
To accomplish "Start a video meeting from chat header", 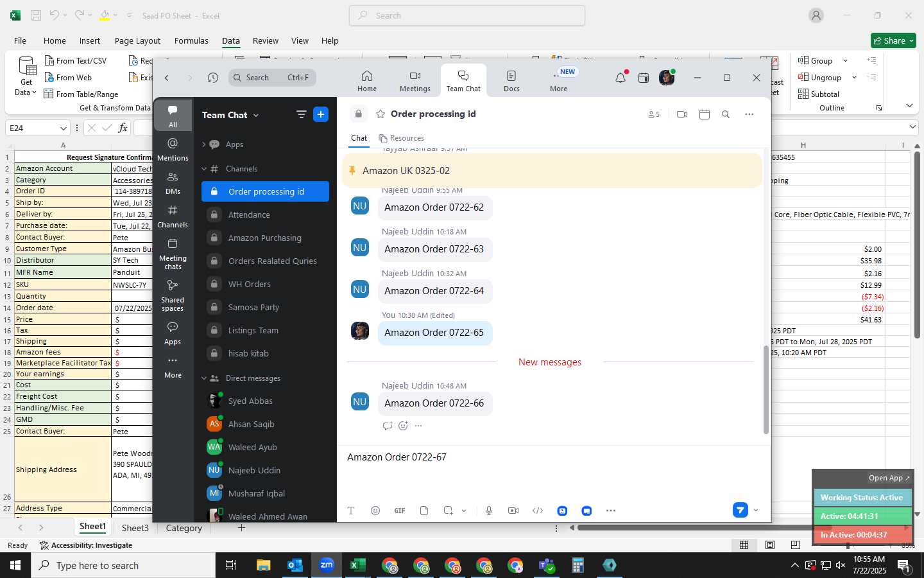I will tap(682, 114).
